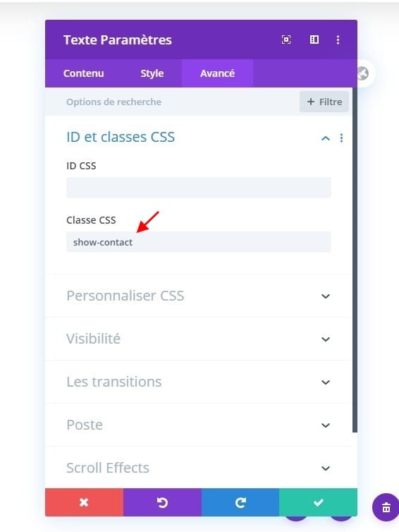
Task: Click the purple undo arrow button
Action: [x=162, y=502]
